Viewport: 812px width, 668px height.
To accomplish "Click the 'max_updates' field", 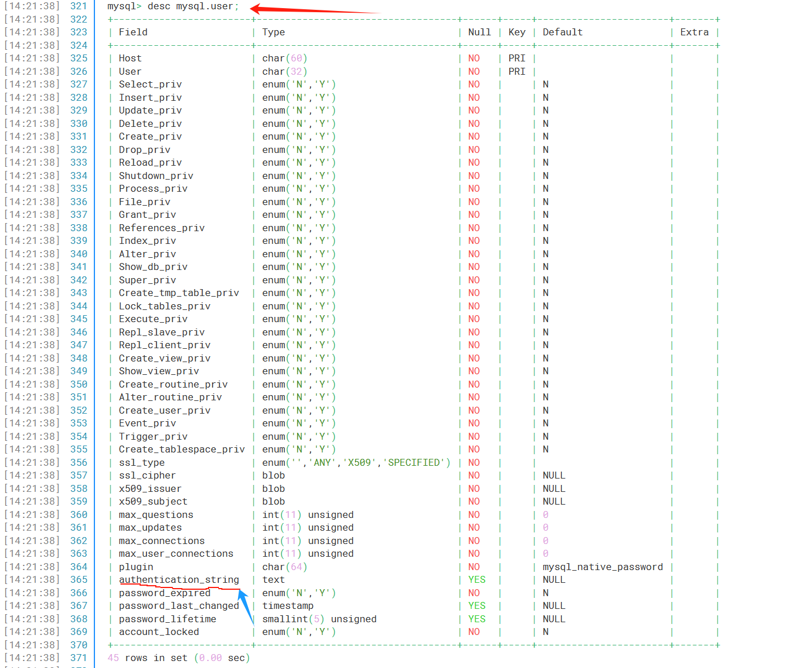I will point(151,528).
